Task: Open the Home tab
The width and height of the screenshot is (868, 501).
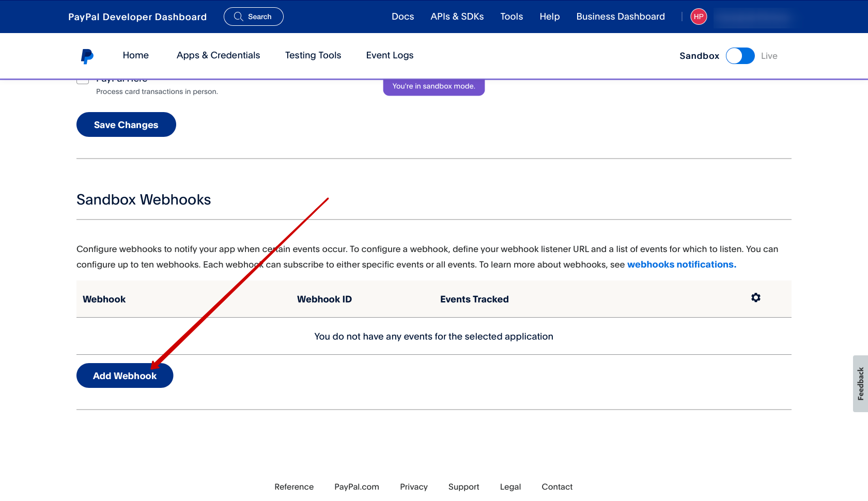Action: click(x=136, y=55)
